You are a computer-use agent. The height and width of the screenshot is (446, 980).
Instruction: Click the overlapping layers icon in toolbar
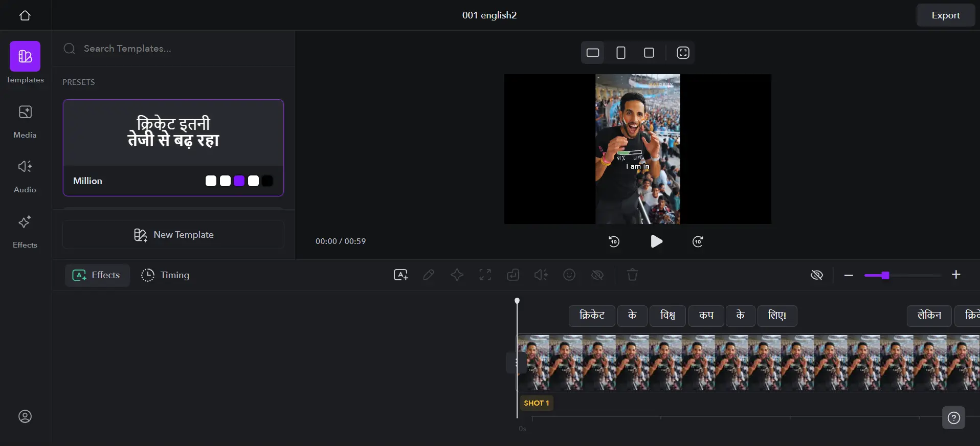[513, 275]
